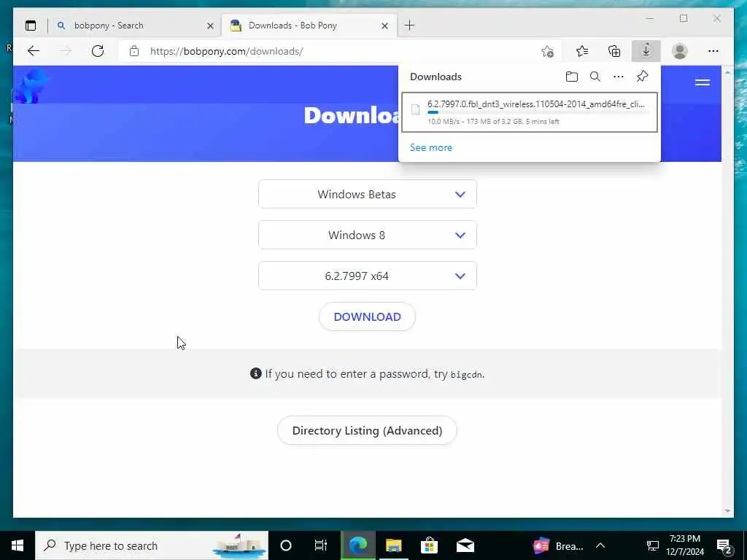The height and width of the screenshot is (560, 747).
Task: Switch to the bobpony - Search tab
Action: pyautogui.click(x=134, y=26)
